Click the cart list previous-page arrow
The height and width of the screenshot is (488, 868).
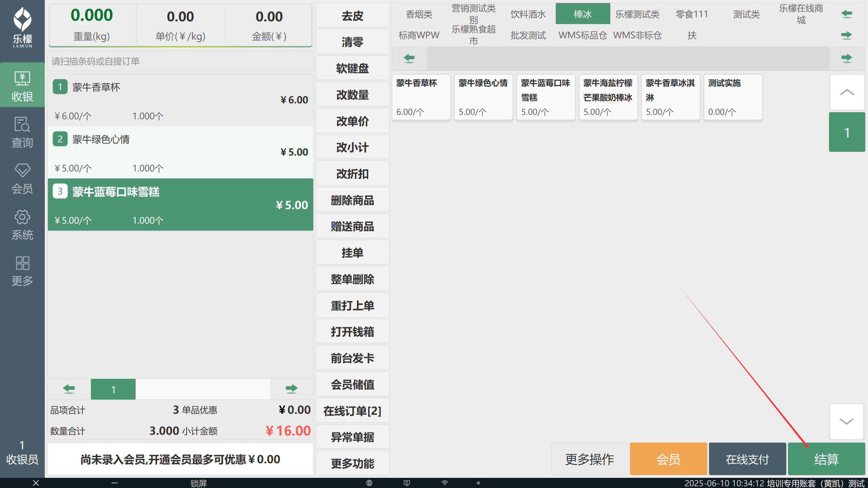[69, 389]
